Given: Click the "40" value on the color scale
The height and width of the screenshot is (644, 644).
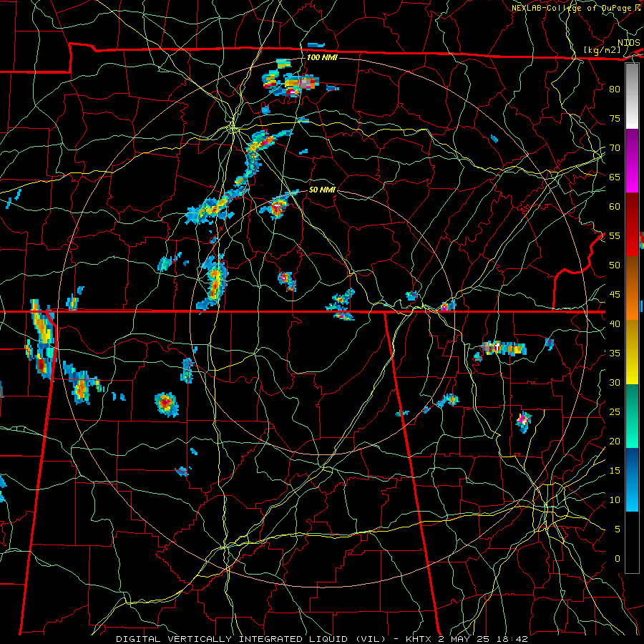Looking at the screenshot, I should (x=615, y=323).
